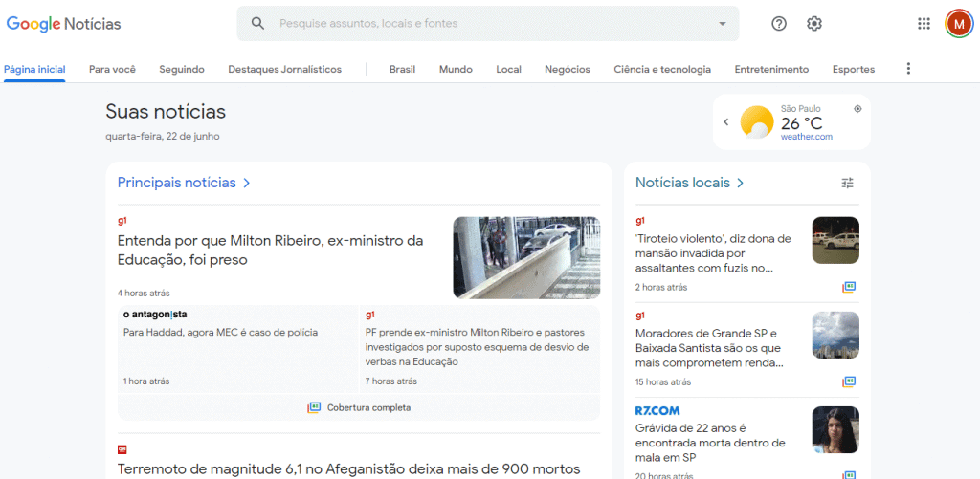Open the Brasil section tab
The image size is (980, 479).
click(403, 70)
